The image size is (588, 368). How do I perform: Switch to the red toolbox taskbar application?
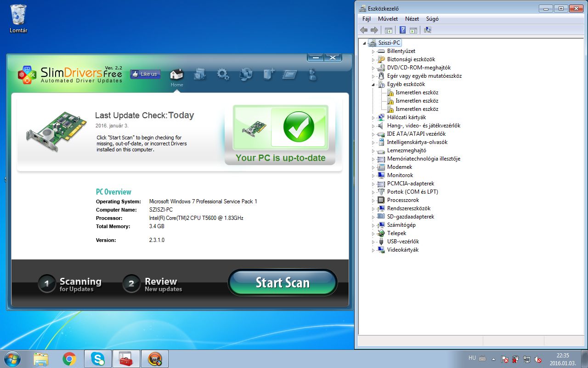[x=126, y=359]
